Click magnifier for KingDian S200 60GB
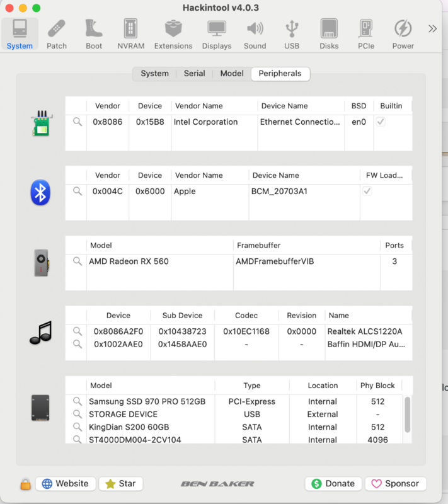Screen dimensions: 448x504 pyautogui.click(x=78, y=427)
